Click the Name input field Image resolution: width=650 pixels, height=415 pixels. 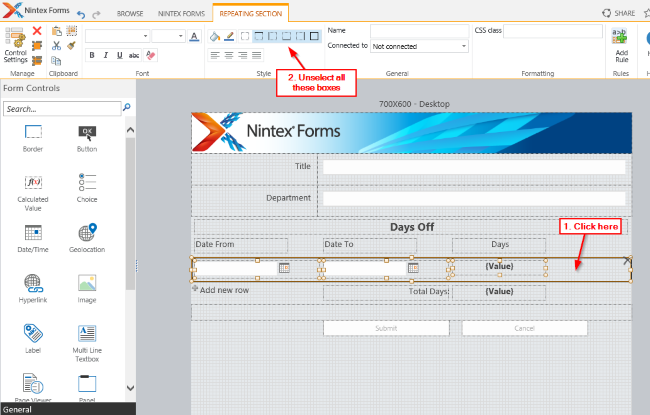pos(419,31)
